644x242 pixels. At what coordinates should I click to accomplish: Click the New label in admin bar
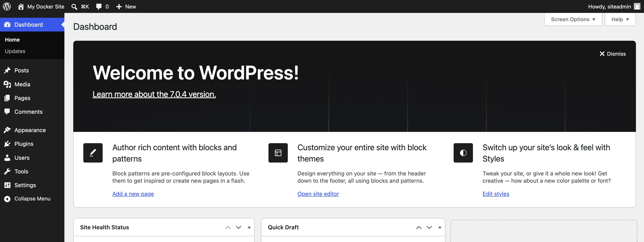coord(130,7)
